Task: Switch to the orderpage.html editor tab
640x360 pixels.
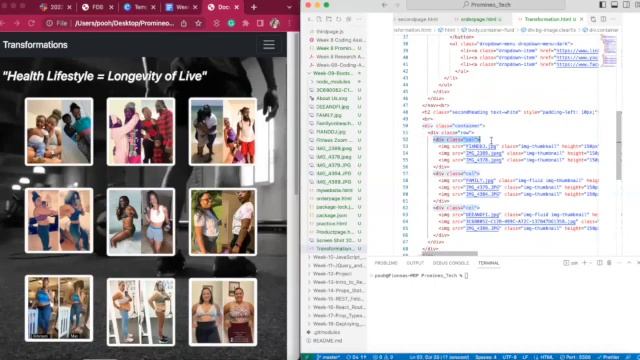Action: click(478, 19)
